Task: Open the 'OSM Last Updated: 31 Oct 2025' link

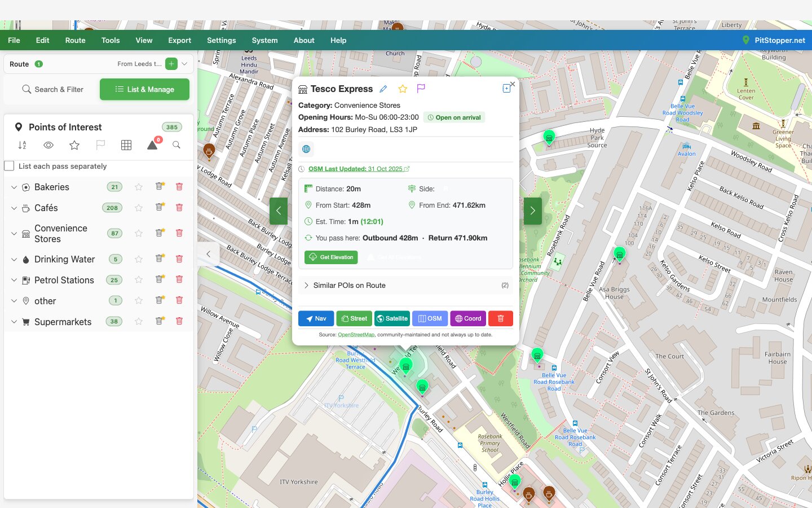Action: [x=359, y=169]
